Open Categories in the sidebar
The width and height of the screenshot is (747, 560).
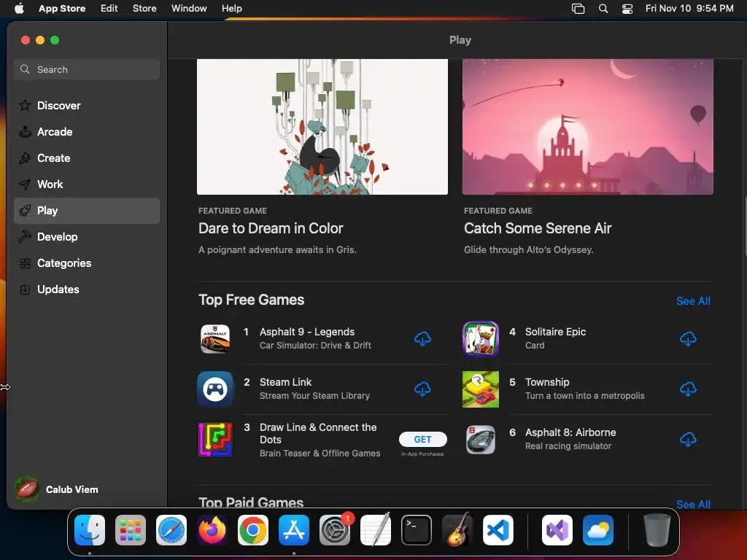87,262
